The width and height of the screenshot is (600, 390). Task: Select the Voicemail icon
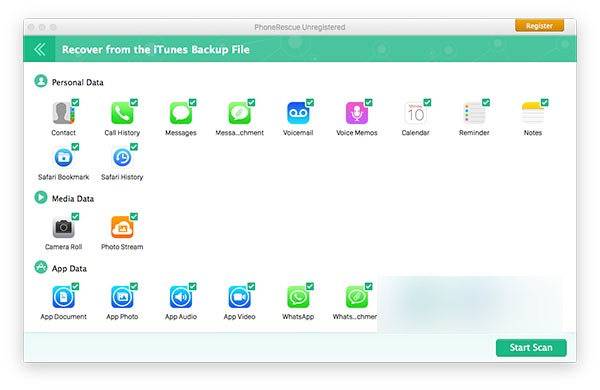coord(298,113)
